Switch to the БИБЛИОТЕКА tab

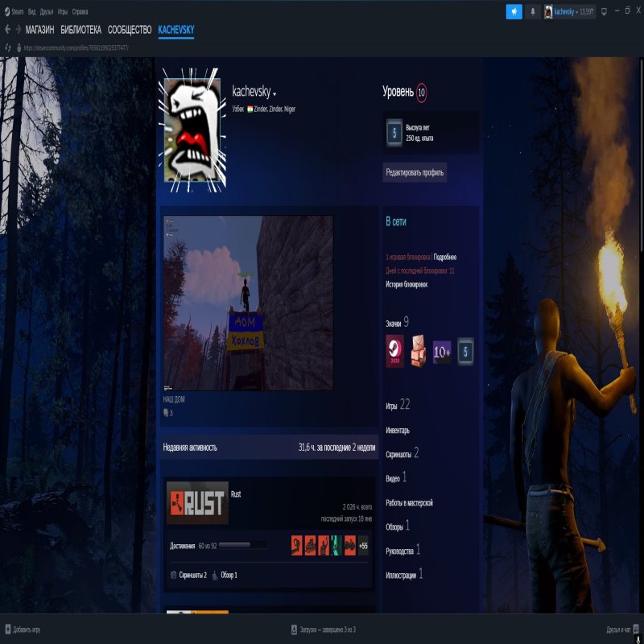80,30
